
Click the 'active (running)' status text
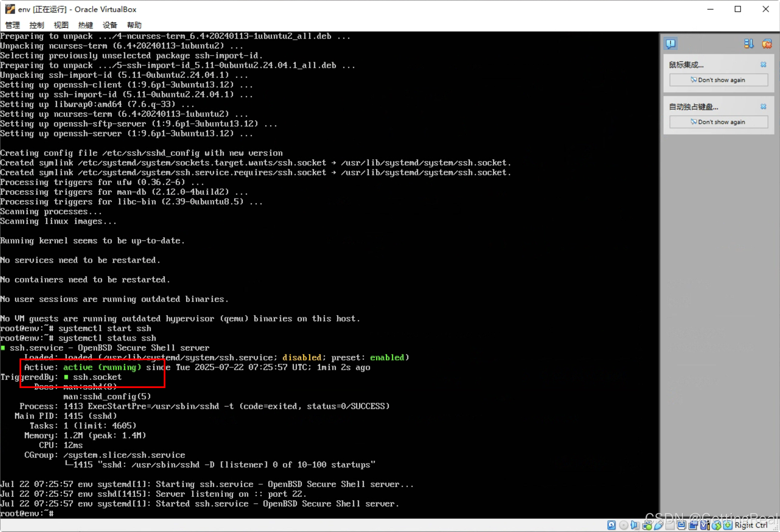point(102,367)
